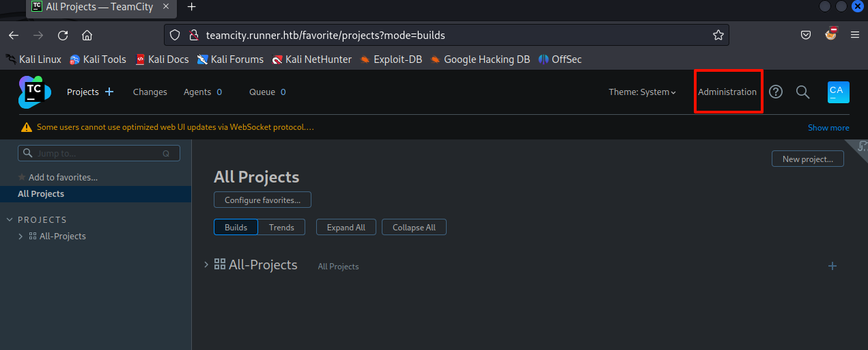Click the plus icon next to Projects
The height and width of the screenshot is (350, 868).
tap(109, 92)
